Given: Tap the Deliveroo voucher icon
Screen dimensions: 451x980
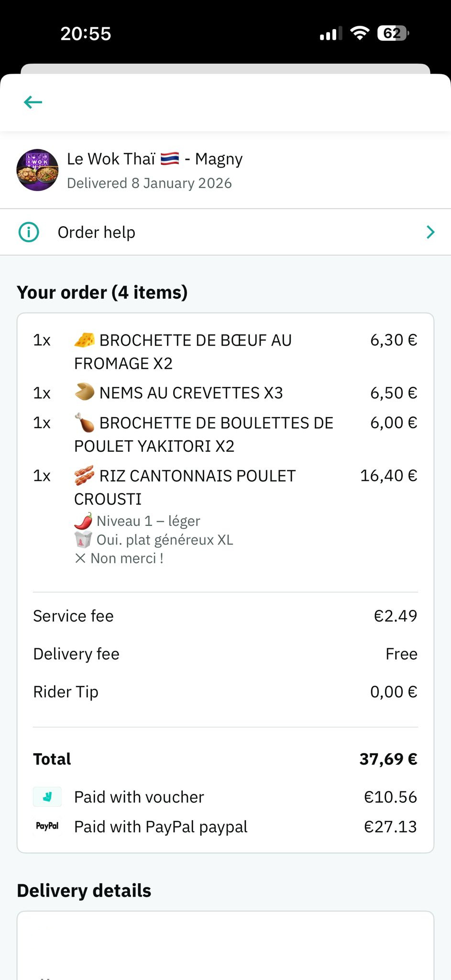Looking at the screenshot, I should pos(47,797).
